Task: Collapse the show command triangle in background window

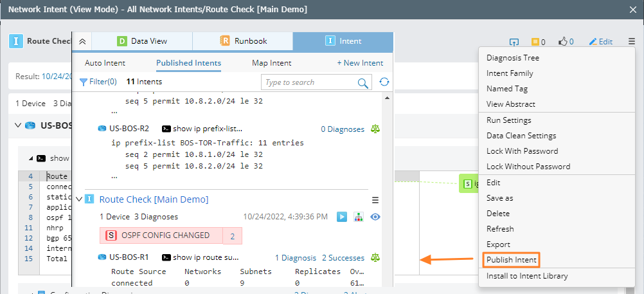Action: click(31, 158)
